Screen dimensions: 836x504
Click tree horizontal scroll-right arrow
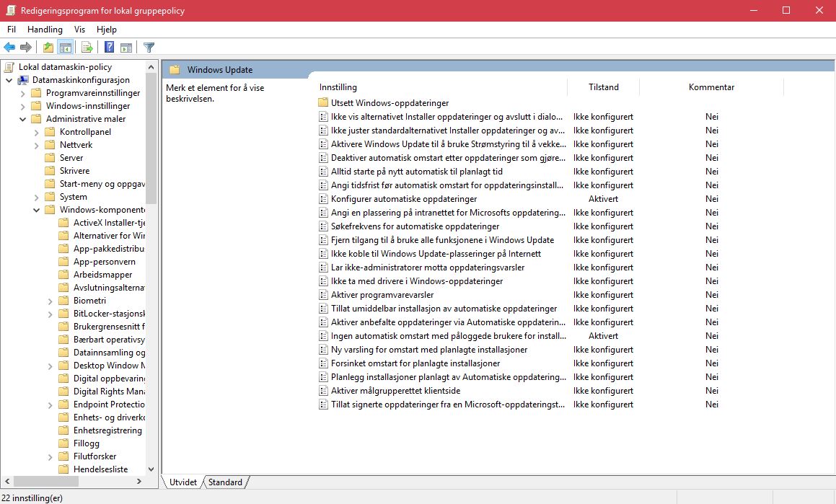(x=139, y=481)
